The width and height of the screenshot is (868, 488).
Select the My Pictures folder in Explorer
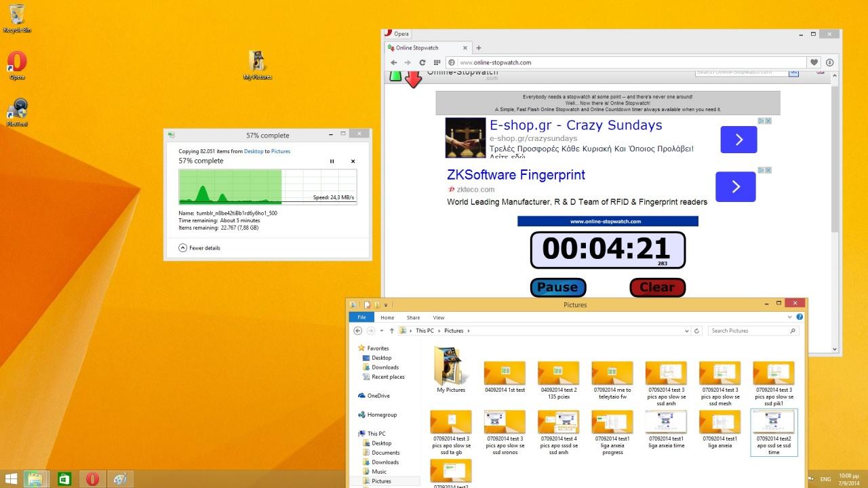451,370
